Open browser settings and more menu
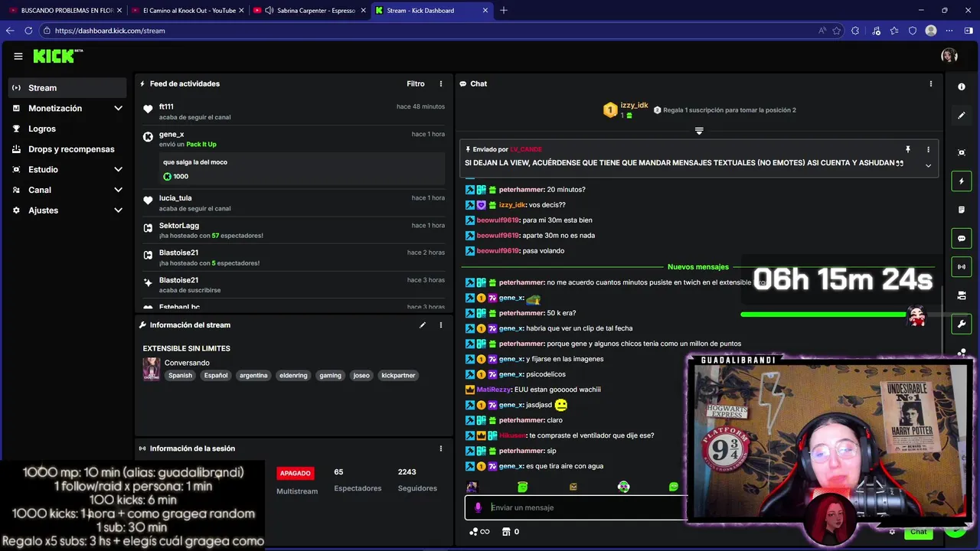 (949, 31)
